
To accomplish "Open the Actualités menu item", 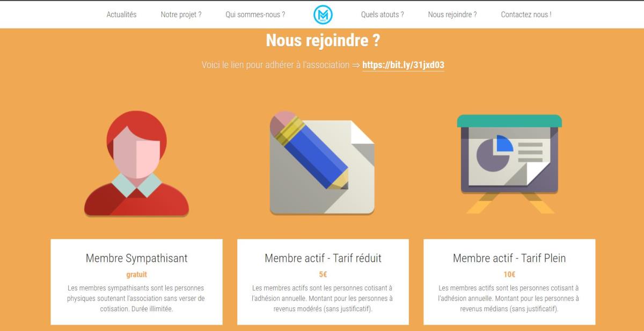I will 121,14.
